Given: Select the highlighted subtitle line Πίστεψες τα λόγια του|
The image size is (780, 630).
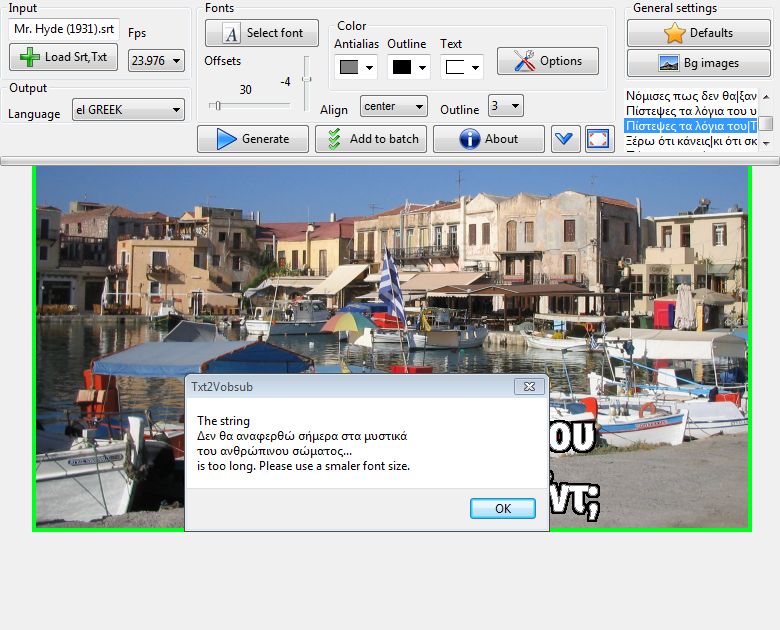Looking at the screenshot, I should tap(691, 126).
